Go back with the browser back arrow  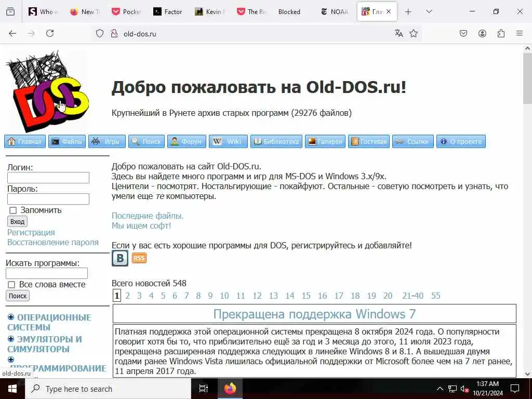tap(12, 33)
